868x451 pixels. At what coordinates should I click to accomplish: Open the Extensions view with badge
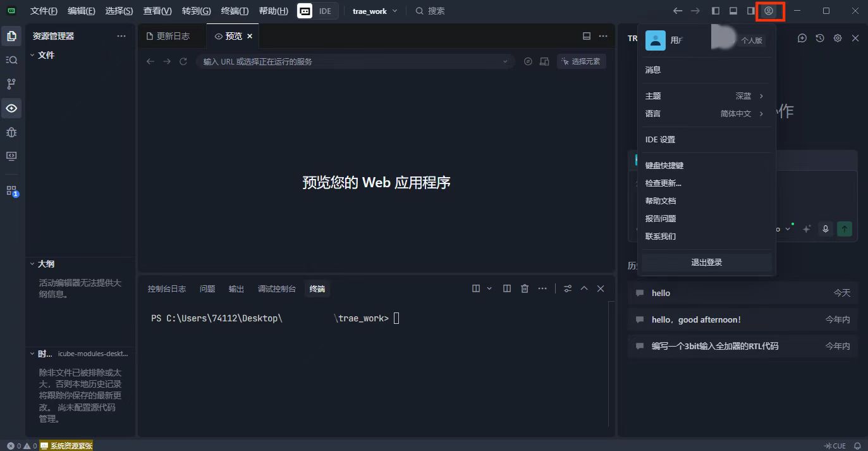coord(11,190)
